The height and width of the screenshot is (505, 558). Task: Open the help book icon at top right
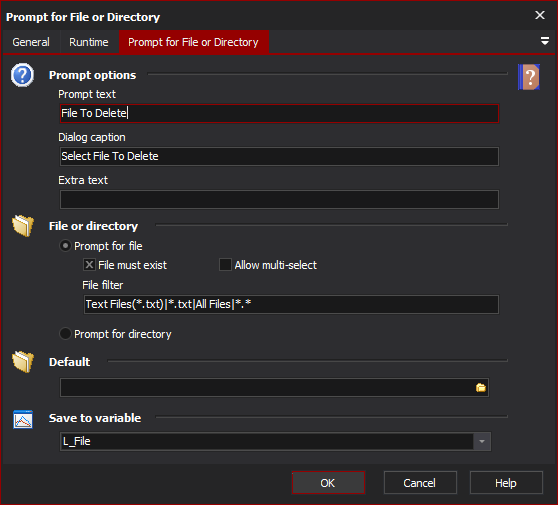pos(529,77)
